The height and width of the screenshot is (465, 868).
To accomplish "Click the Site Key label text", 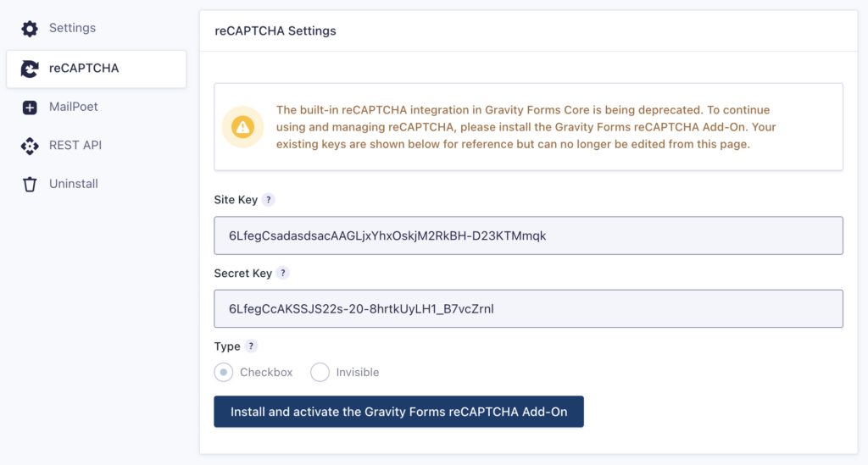I will (236, 200).
